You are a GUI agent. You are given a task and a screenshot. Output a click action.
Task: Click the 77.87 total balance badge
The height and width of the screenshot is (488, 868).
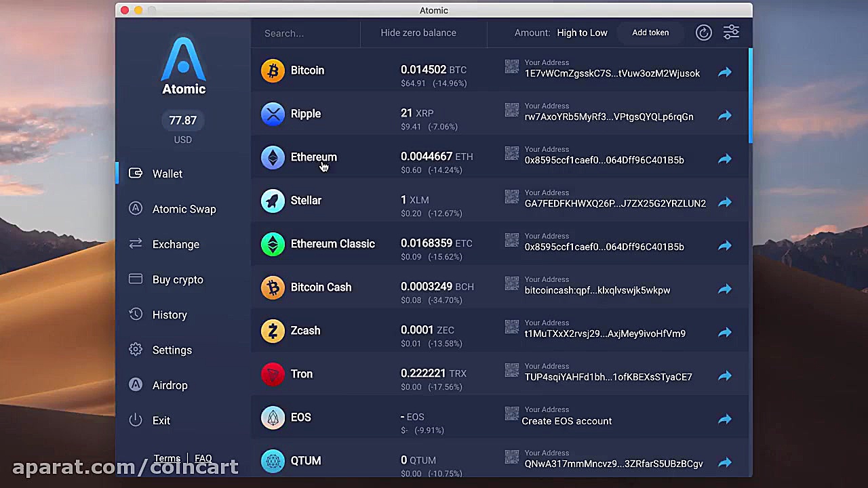coord(183,120)
